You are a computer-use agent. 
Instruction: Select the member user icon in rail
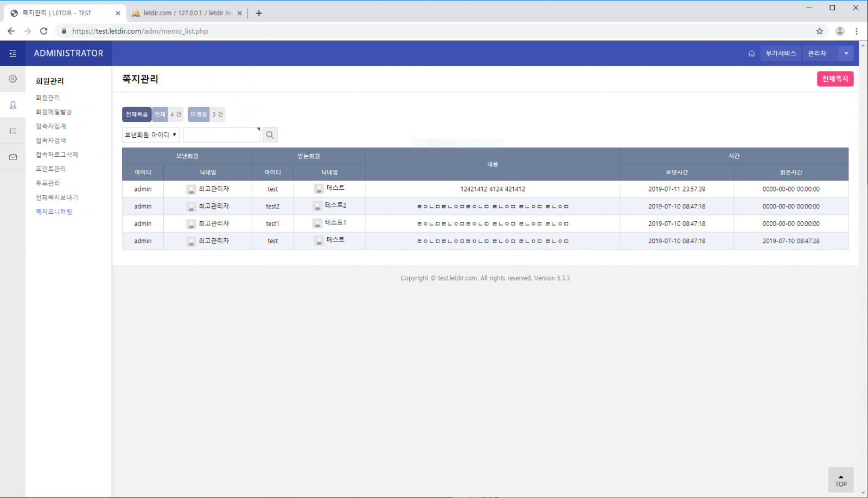coord(12,105)
